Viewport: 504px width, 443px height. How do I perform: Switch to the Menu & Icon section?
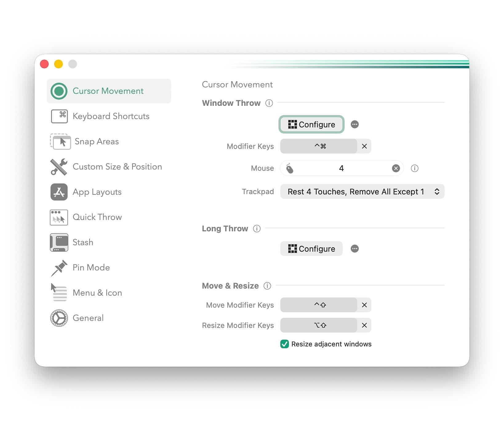click(x=97, y=293)
